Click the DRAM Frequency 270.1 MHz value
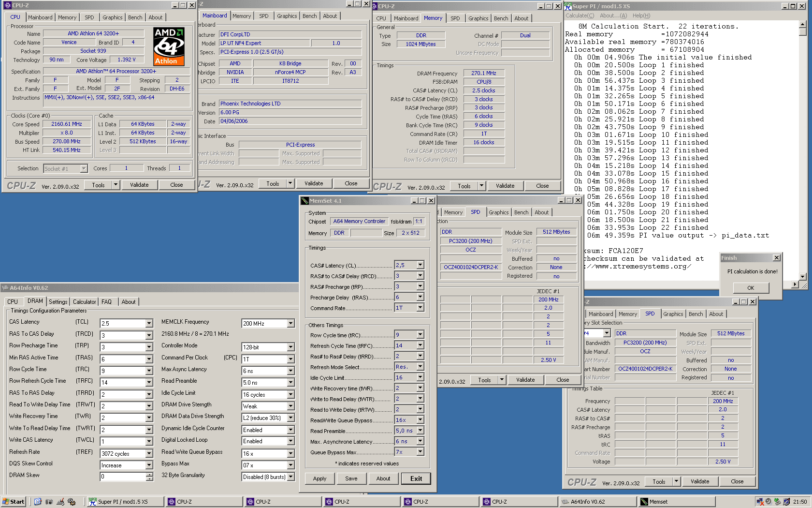Image resolution: width=812 pixels, height=508 pixels. 483,73
